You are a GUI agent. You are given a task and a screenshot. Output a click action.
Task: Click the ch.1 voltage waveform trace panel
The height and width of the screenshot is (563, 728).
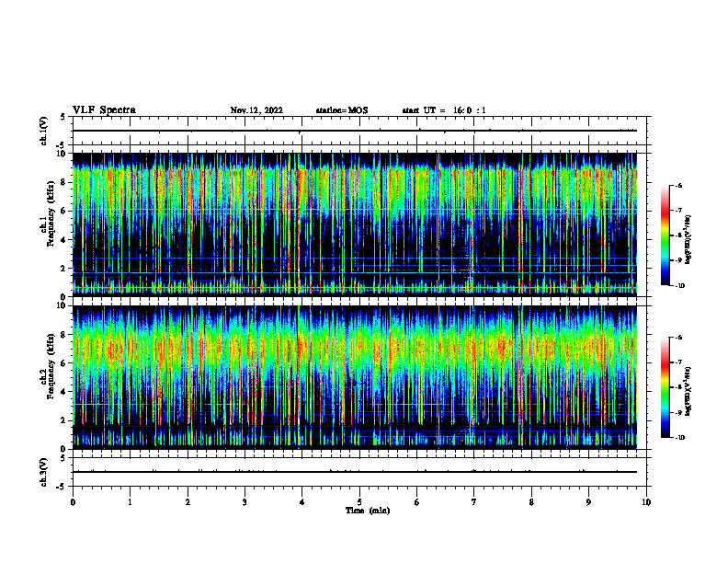359,131
